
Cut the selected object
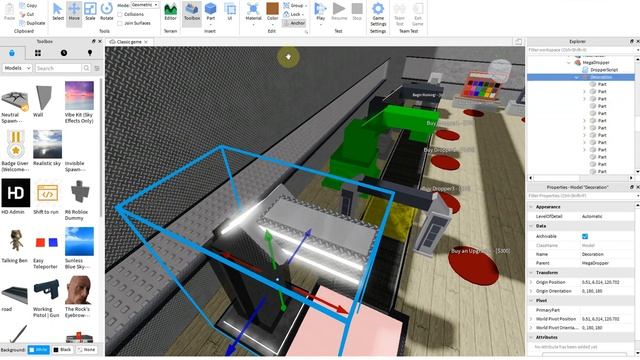(27, 14)
